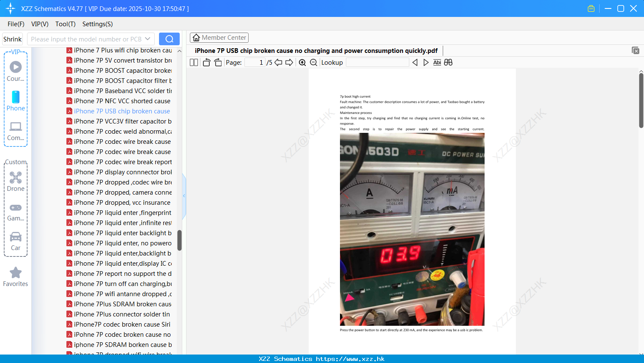The image size is (644, 363).
Task: Open iPhone 7P VCC3V filter capacitor file
Action: (x=119, y=121)
